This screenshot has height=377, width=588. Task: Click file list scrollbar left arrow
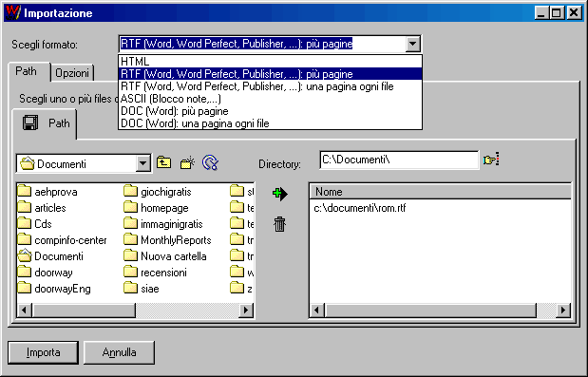(x=317, y=311)
